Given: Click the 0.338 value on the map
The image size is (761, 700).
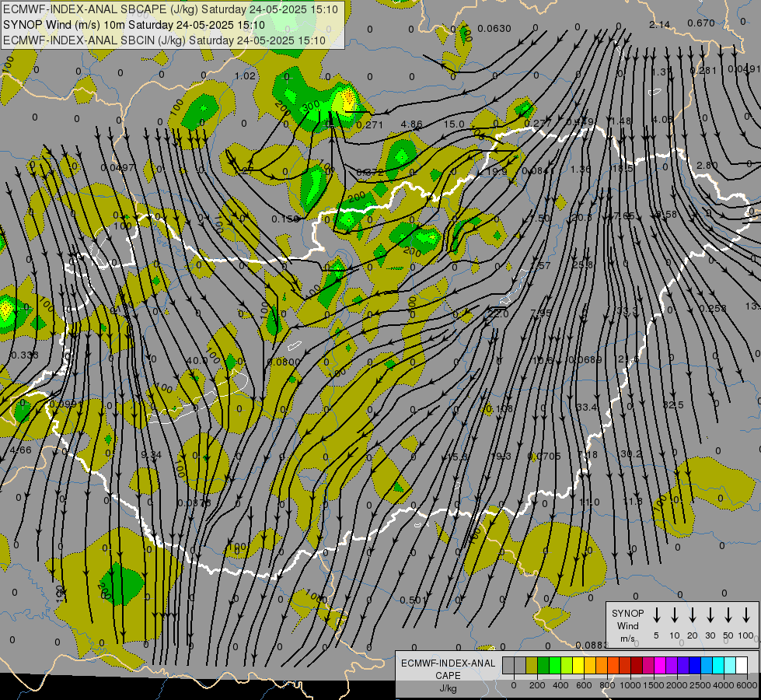Looking at the screenshot, I should [25, 355].
